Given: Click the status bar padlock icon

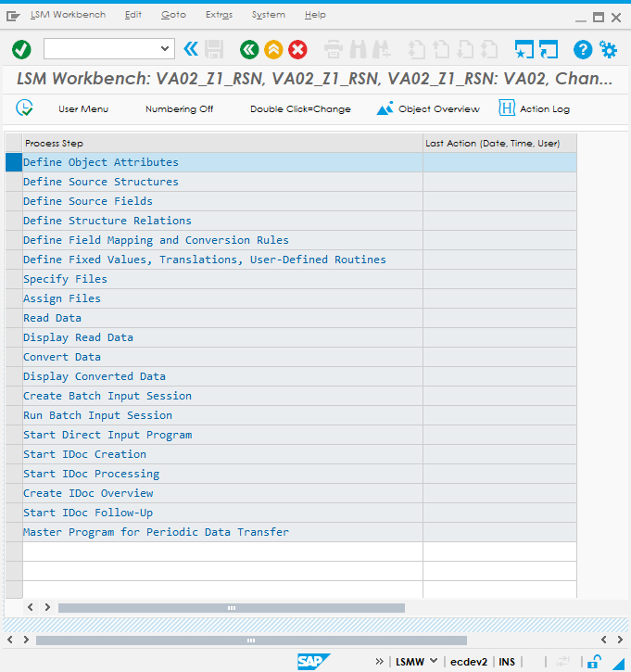Looking at the screenshot, I should (594, 661).
